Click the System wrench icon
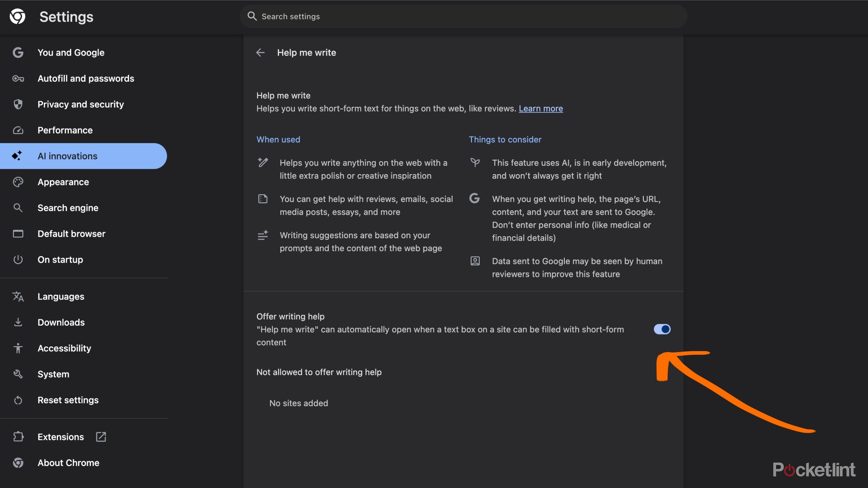This screenshot has height=488, width=868. 18,374
